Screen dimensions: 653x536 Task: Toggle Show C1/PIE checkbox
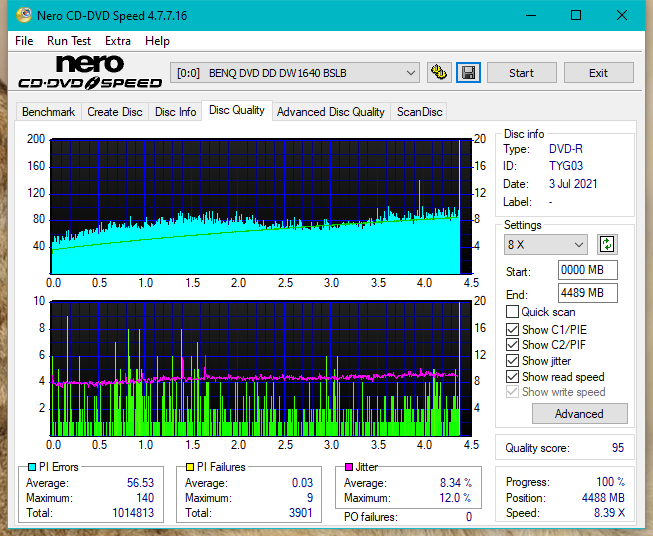pyautogui.click(x=512, y=329)
